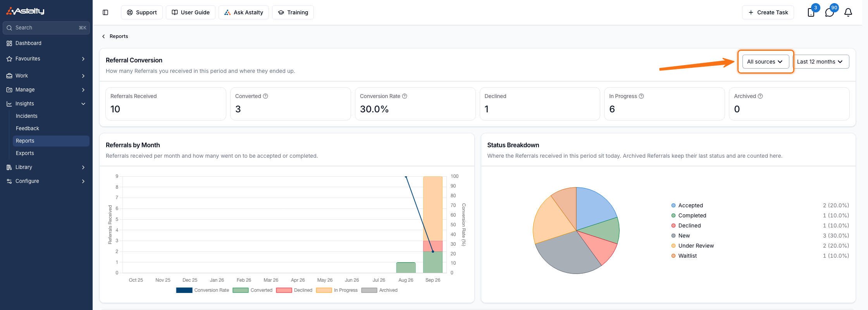The image size is (868, 310).
Task: Click the Work briefcase icon
Action: pyautogui.click(x=9, y=76)
